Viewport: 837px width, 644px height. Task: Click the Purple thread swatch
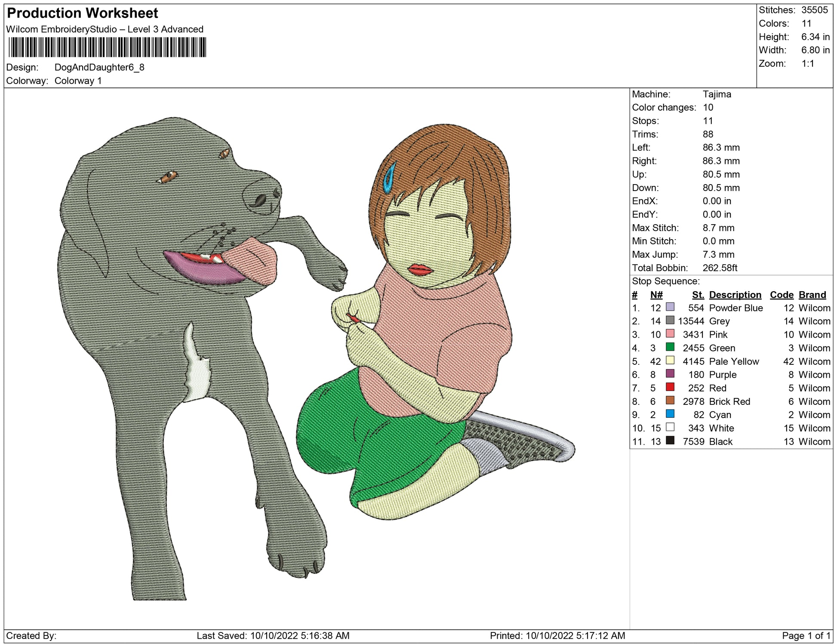670,374
